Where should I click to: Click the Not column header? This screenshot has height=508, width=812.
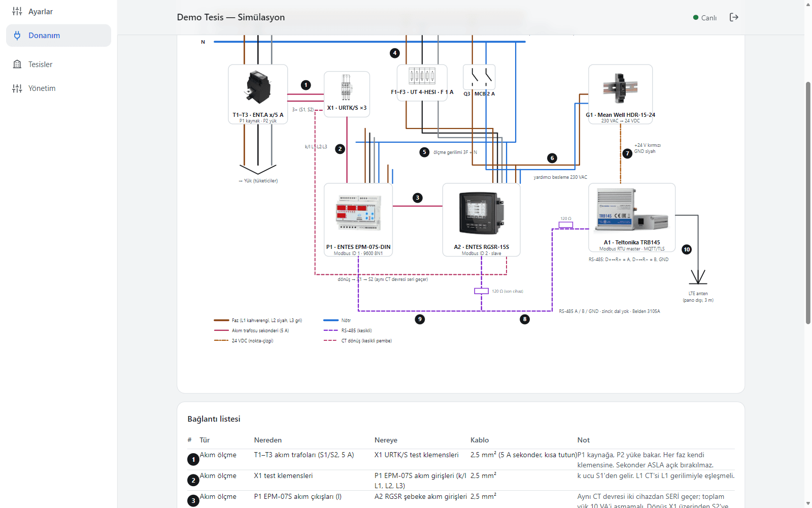[584, 440]
